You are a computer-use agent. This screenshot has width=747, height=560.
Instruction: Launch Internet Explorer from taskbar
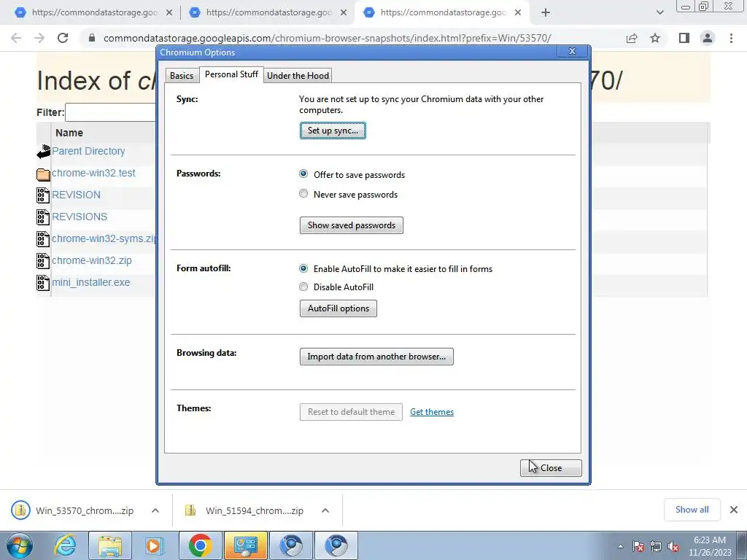(65, 545)
